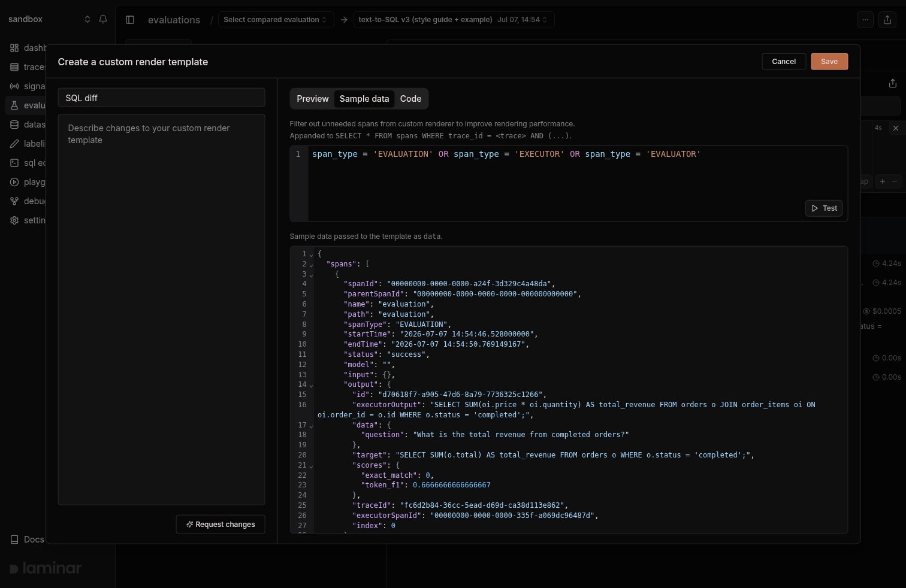Switch to the Preview tab
Image resolution: width=906 pixels, height=588 pixels.
click(313, 99)
